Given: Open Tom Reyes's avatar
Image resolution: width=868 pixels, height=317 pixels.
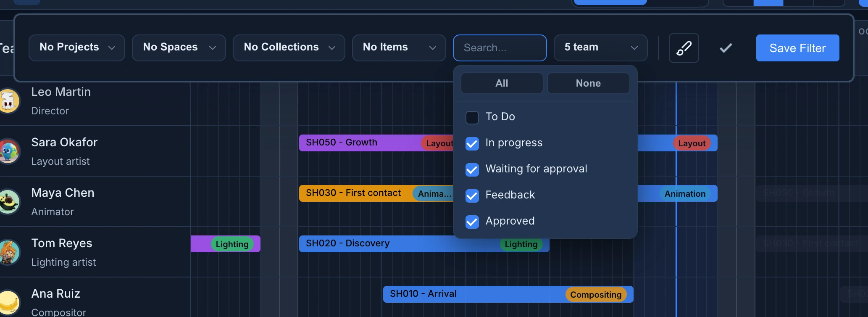Looking at the screenshot, I should (x=8, y=252).
